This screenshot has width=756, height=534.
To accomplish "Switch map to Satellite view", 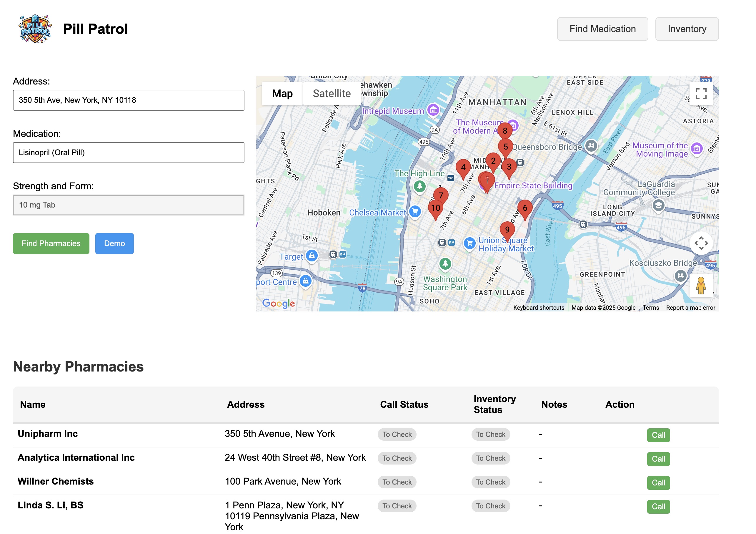I will (331, 94).
